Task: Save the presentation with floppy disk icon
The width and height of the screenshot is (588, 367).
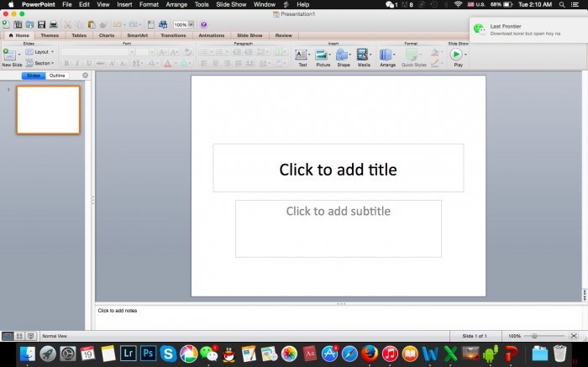Action: pos(42,24)
